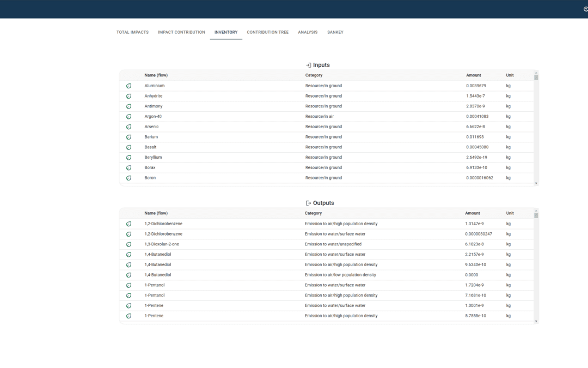Screen dimensions: 588x368
Task: Click leaf icon for 1,4-Butanediol low population row
Action: [128, 275]
